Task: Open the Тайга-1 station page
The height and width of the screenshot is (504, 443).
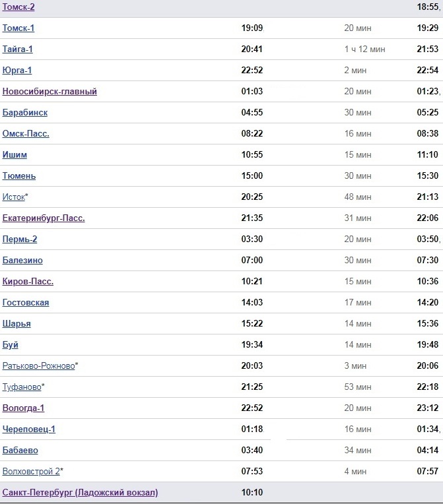Action: (18, 49)
